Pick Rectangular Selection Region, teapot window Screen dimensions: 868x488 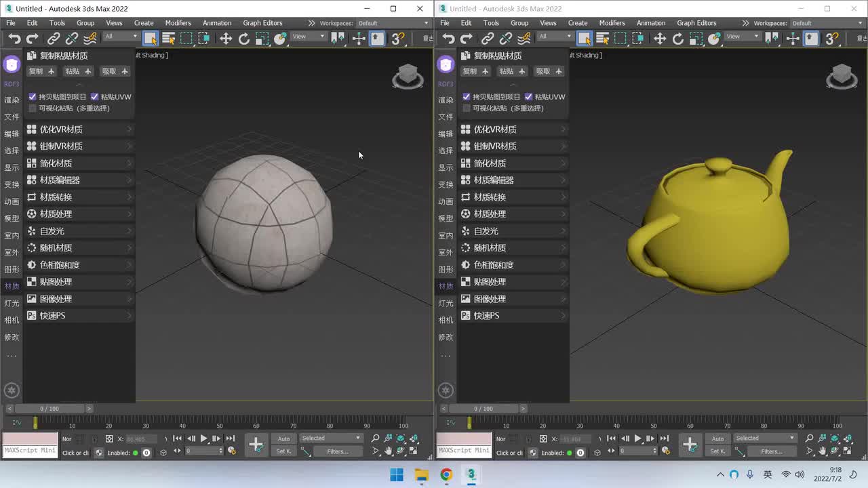(620, 39)
